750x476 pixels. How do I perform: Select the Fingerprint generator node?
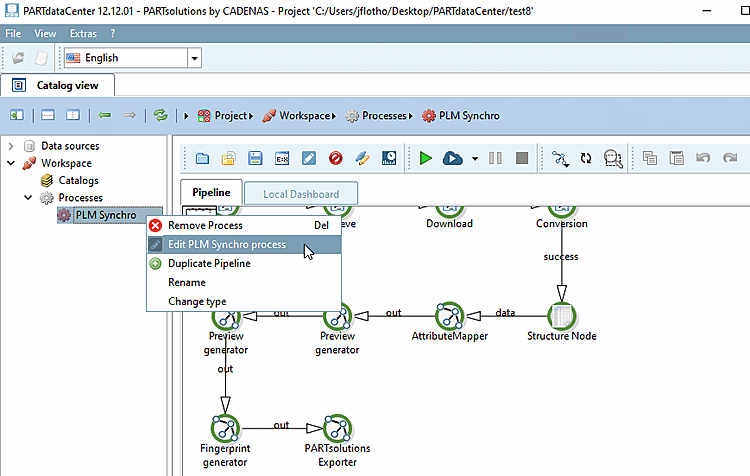(225, 428)
